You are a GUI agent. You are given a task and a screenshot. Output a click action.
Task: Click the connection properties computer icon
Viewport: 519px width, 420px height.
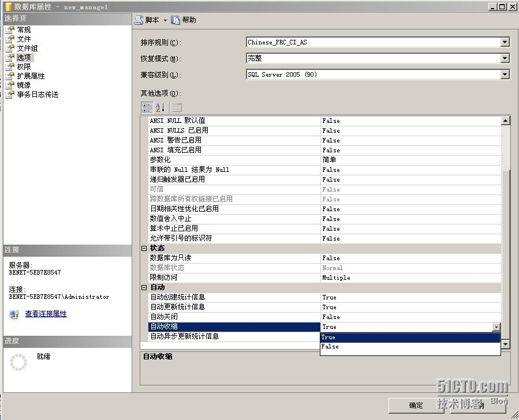(14, 314)
